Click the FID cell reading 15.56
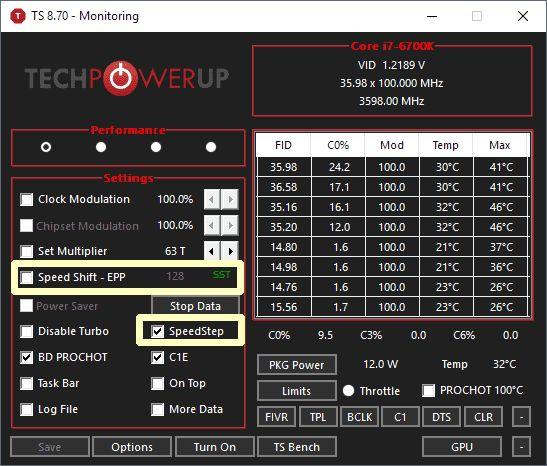547x466 pixels. pos(284,307)
